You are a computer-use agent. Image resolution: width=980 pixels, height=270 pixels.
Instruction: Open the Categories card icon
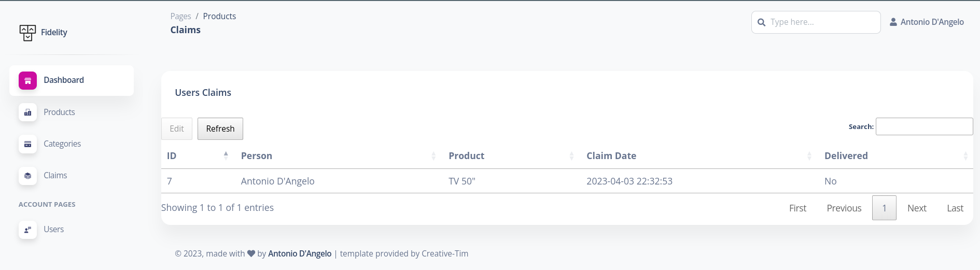(x=27, y=144)
